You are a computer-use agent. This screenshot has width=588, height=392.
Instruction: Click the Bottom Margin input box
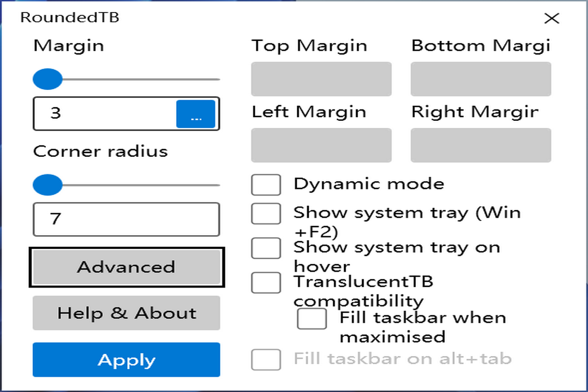click(x=480, y=79)
